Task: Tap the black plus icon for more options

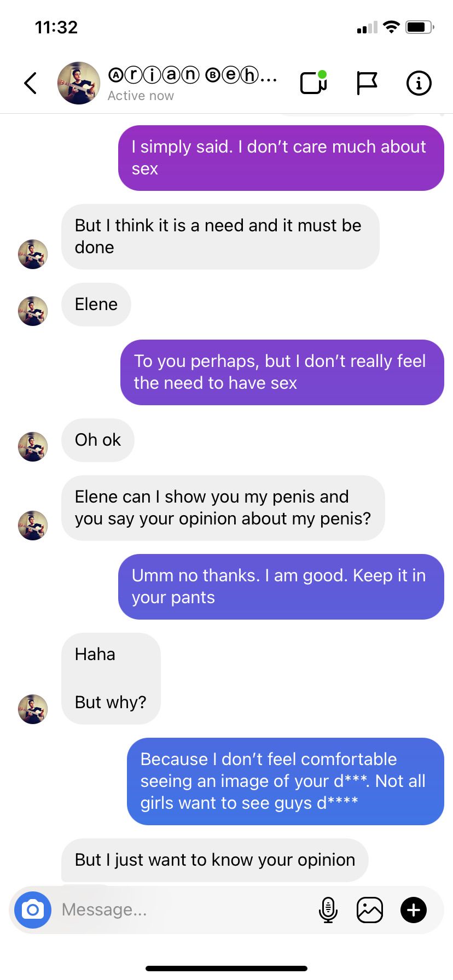Action: click(x=414, y=910)
